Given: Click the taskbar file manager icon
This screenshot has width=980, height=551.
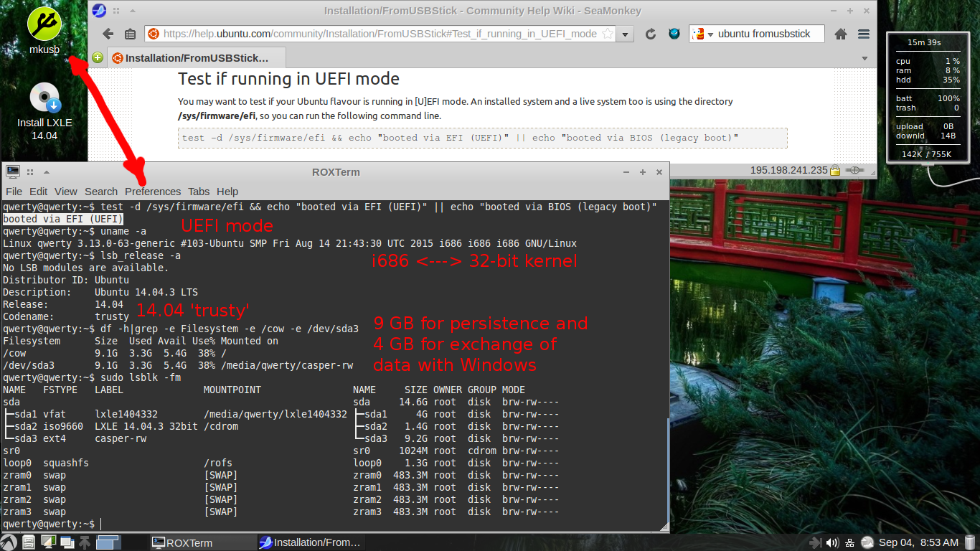Looking at the screenshot, I should 29,542.
